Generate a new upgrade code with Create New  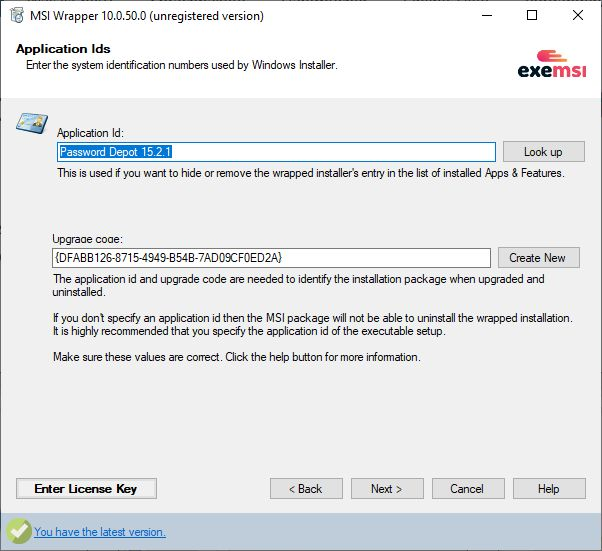(x=539, y=258)
